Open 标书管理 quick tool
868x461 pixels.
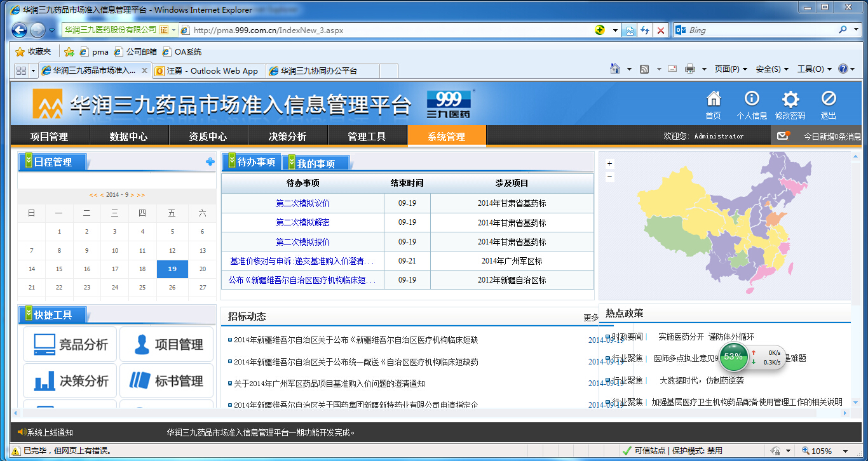point(166,381)
